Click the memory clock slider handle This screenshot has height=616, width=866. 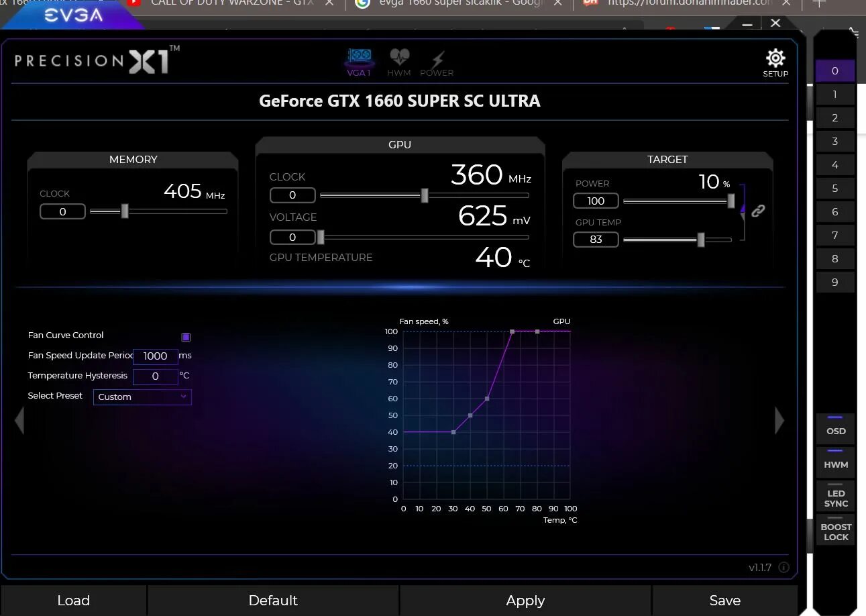point(125,211)
